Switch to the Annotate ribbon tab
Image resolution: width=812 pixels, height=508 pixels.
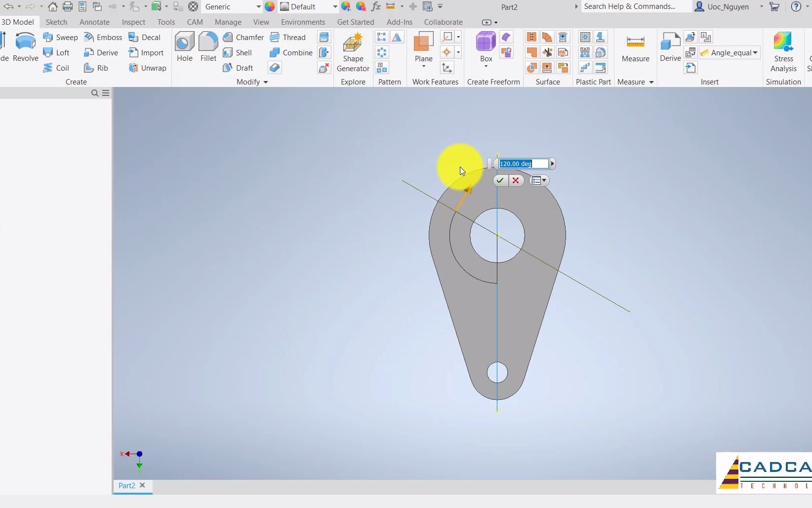pyautogui.click(x=94, y=22)
